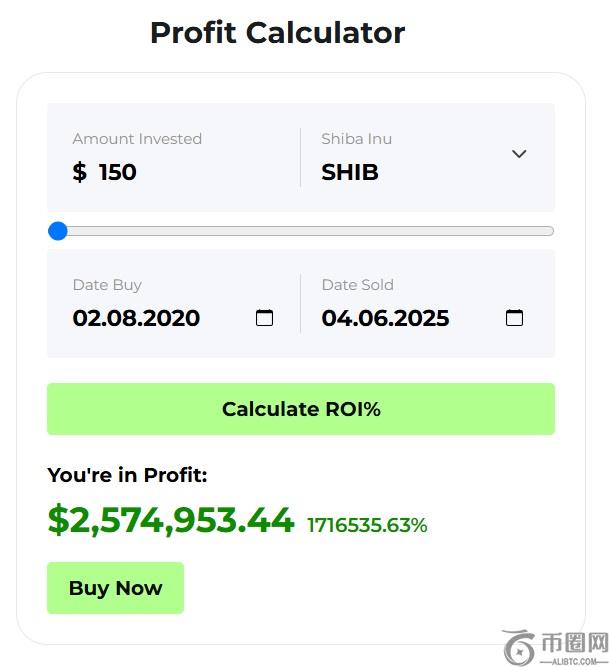This screenshot has width=609, height=667.
Task: Click the Profit Calculator heading
Action: click(277, 32)
